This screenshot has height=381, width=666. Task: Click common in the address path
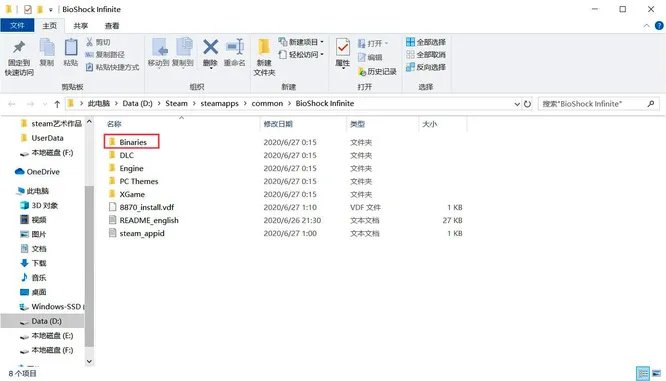[x=267, y=103]
